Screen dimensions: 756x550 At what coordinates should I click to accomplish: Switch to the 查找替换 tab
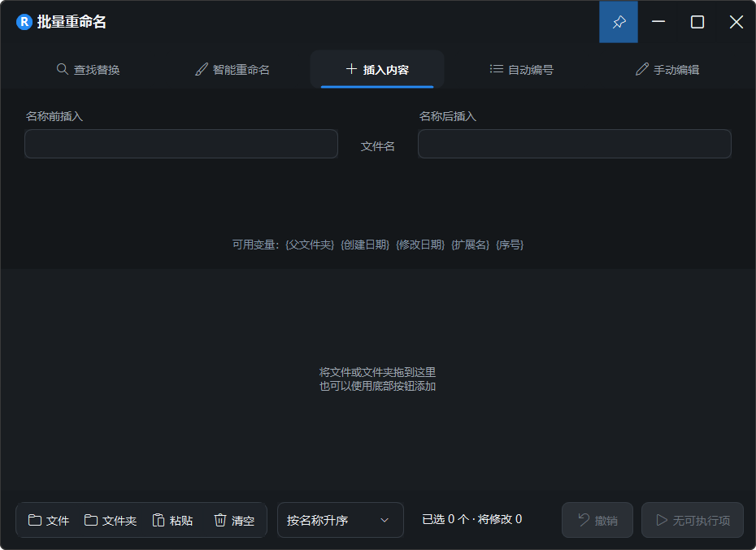click(x=89, y=69)
